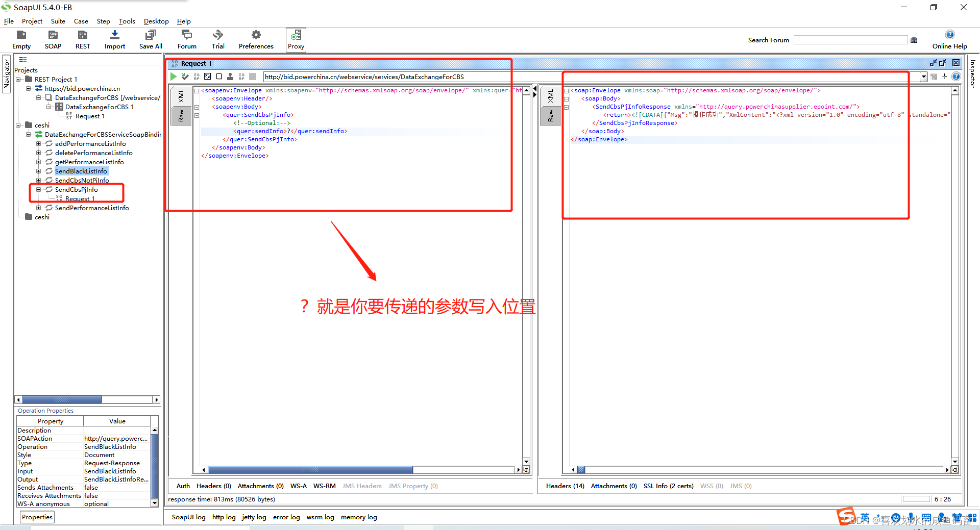Screen dimensions: 980x530
Task: Fold the soapenv:Body element in request
Action: pos(197,107)
